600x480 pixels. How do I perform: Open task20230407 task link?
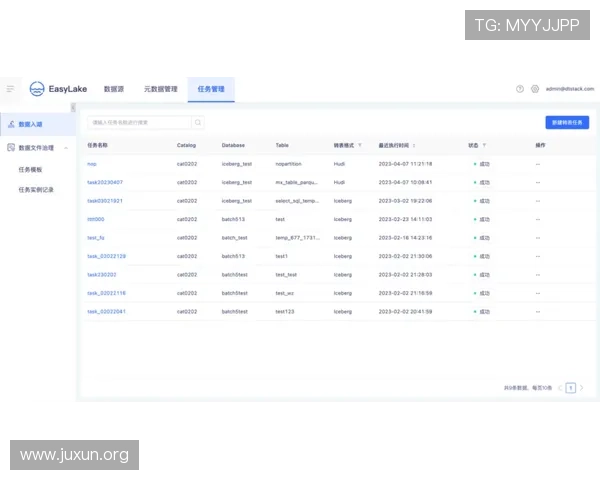click(105, 182)
